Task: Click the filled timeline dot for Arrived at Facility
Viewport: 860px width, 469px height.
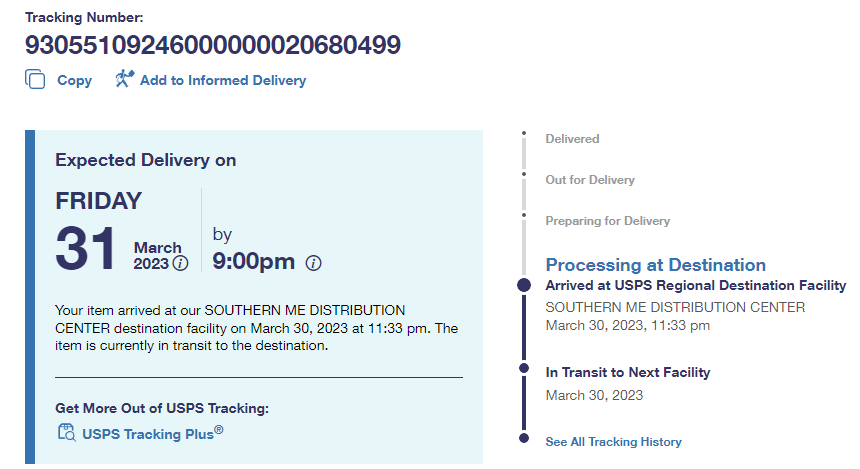Action: pyautogui.click(x=523, y=285)
